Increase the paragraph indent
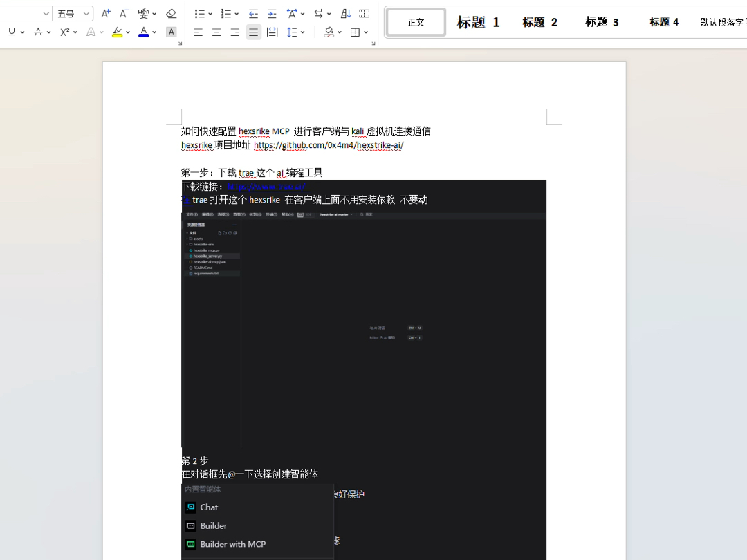 tap(272, 14)
